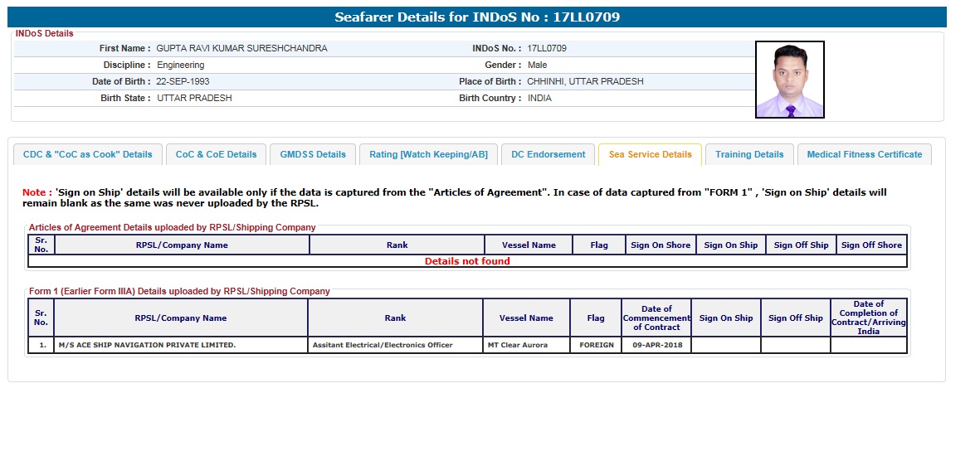Click the 'Sign On Shore' column header
The image size is (980, 456).
661,245
